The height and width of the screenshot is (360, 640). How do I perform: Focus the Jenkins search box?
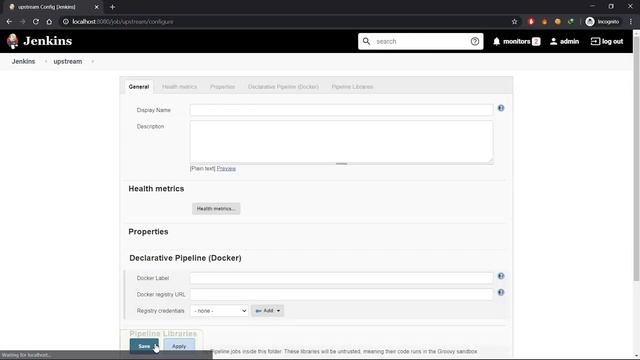click(420, 41)
